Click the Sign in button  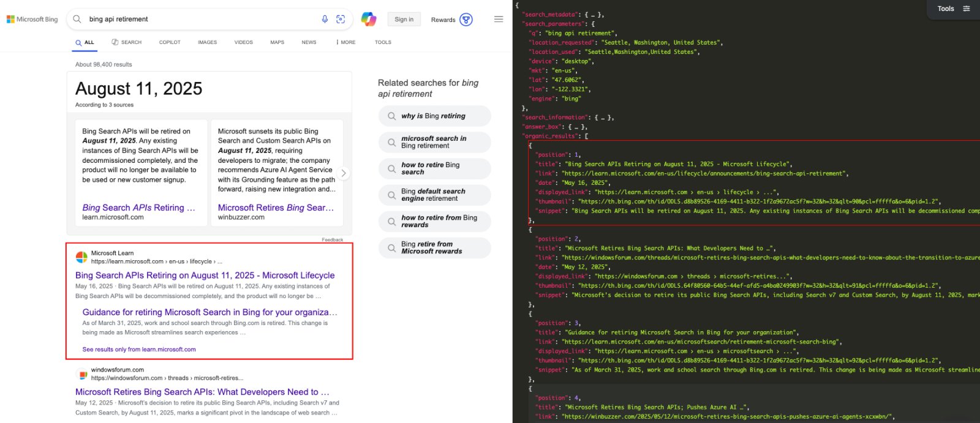coord(404,20)
